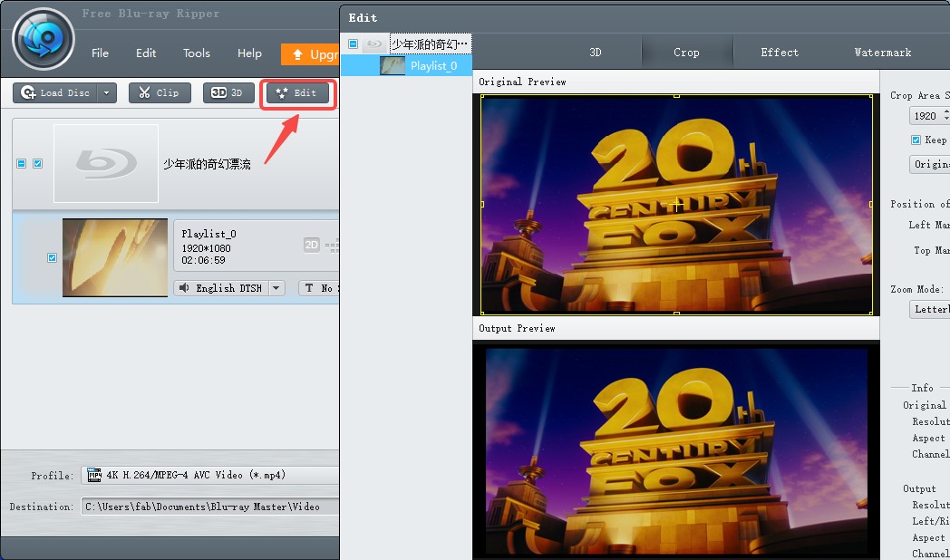Screen dimensions: 950x560
Task: Click the Blu-ray disc icon beside 少年派的奇幻漂流
Action: 106,163
